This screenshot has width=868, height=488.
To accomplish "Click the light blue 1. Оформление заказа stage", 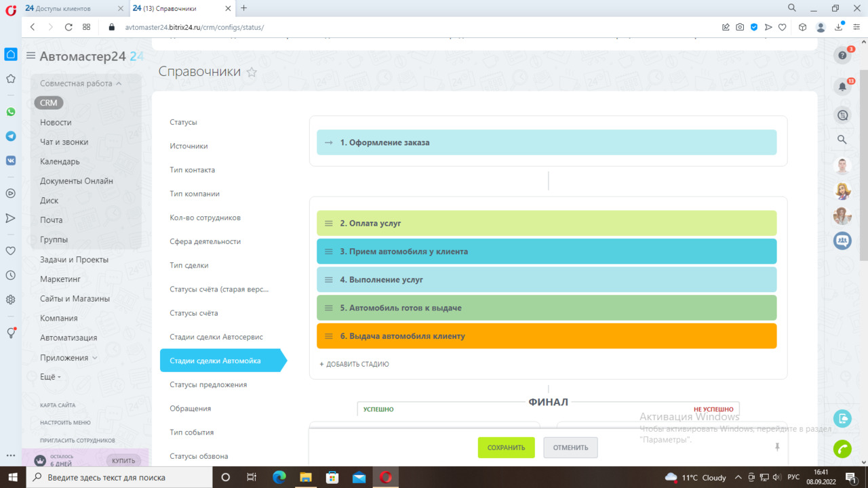I will (547, 142).
